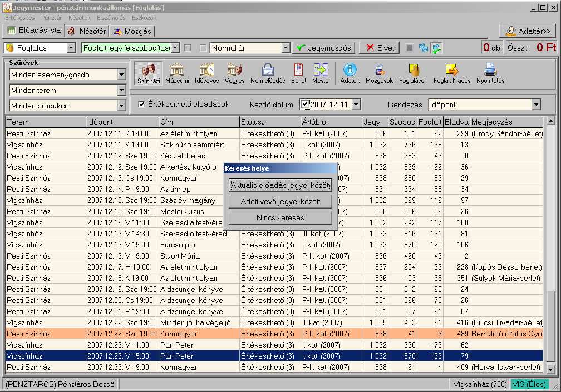Choose Aktuális előadás jegyei között
Screen dimensions: 561x392
(280, 185)
